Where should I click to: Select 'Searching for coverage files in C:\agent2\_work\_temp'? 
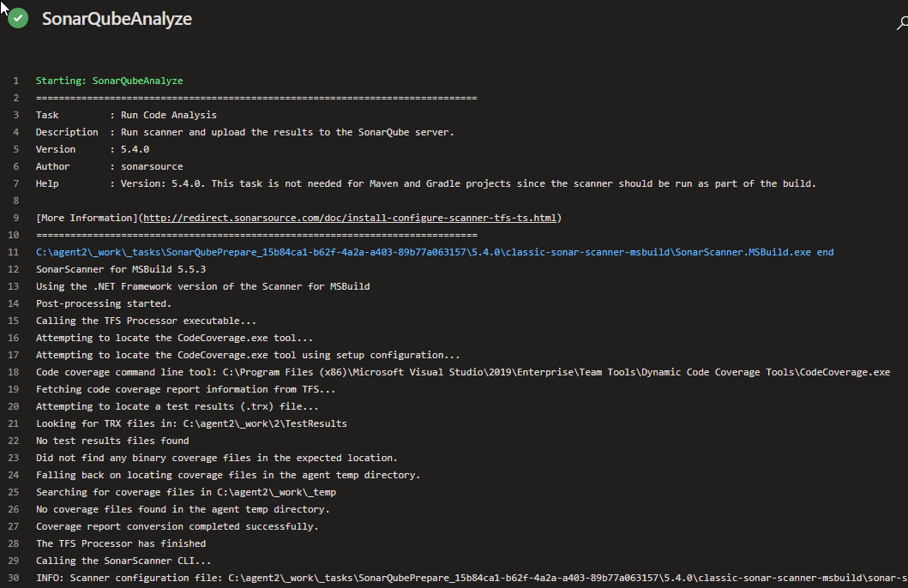pos(186,492)
